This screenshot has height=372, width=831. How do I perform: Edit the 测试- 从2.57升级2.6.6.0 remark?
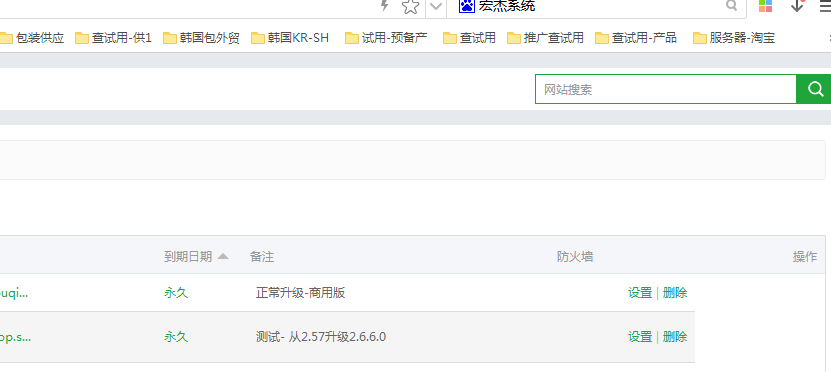pyautogui.click(x=321, y=336)
